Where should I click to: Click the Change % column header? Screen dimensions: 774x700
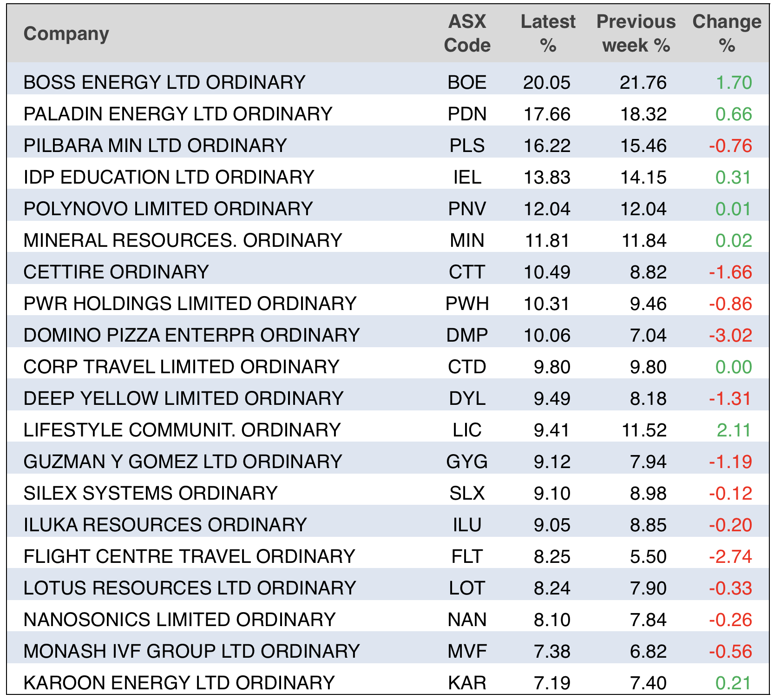[727, 33]
